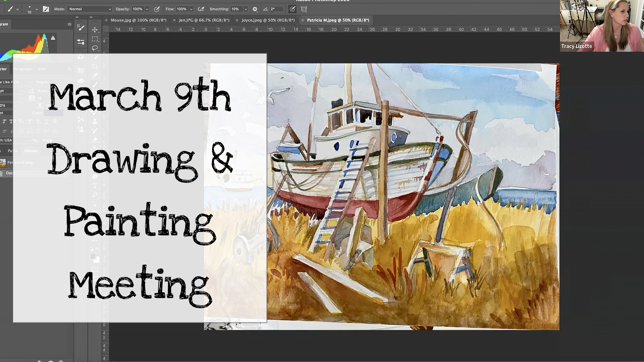This screenshot has height=362, width=644.
Task: Select the Patricia M.jpeg document tab
Action: point(338,20)
